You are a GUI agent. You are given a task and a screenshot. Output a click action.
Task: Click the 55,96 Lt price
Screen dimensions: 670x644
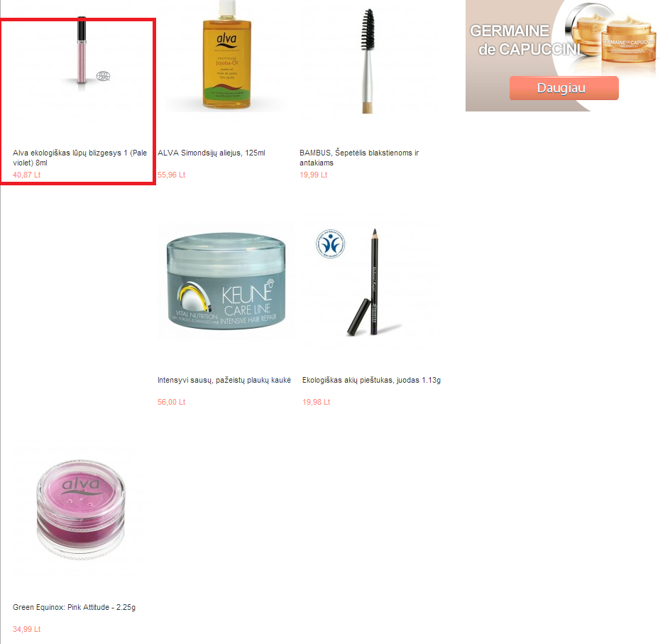pyautogui.click(x=171, y=175)
